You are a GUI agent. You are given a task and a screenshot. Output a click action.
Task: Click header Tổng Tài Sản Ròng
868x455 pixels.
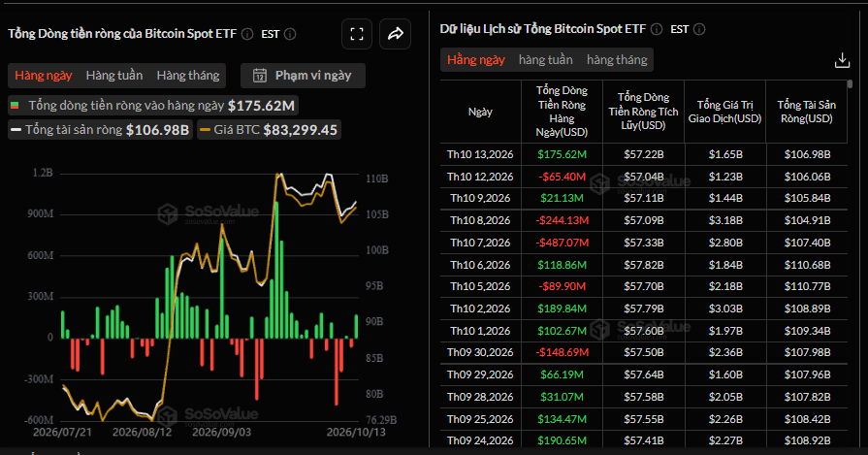click(807, 112)
